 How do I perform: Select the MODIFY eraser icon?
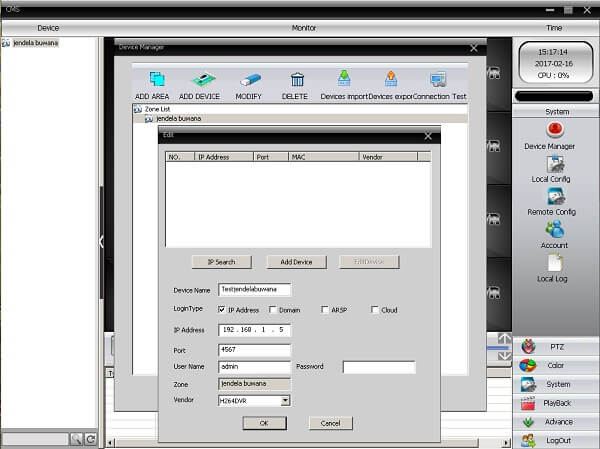(x=250, y=80)
